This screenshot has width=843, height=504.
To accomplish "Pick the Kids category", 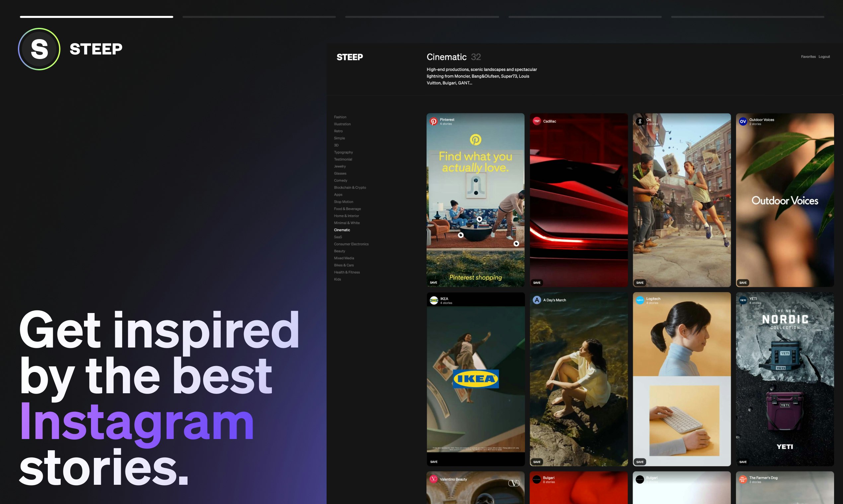I will click(337, 280).
